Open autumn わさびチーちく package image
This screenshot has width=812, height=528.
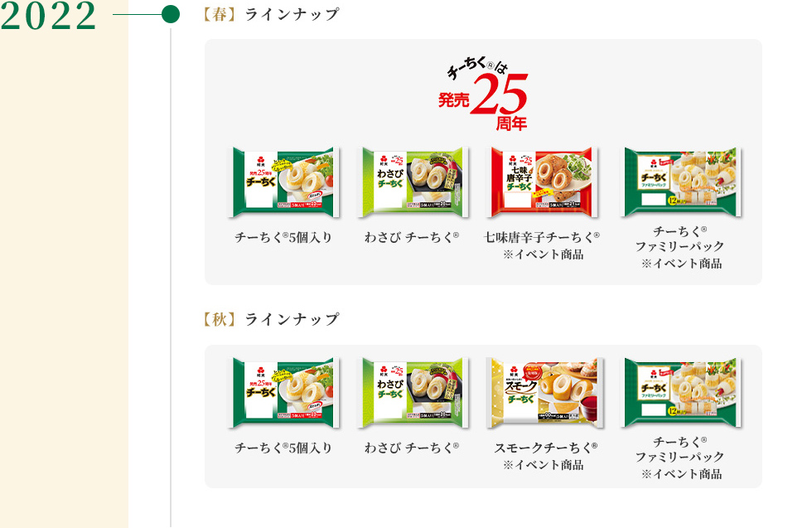tap(413, 393)
